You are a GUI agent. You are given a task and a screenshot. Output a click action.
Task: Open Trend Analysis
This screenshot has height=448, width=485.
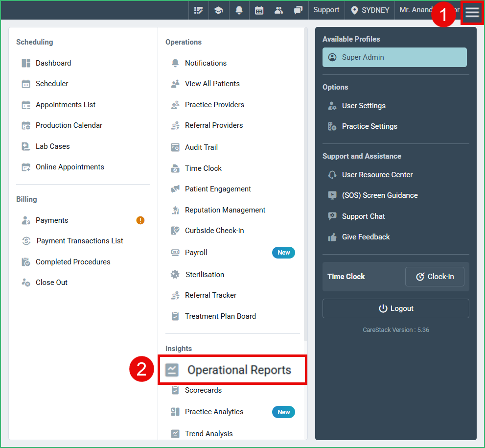(x=202, y=434)
